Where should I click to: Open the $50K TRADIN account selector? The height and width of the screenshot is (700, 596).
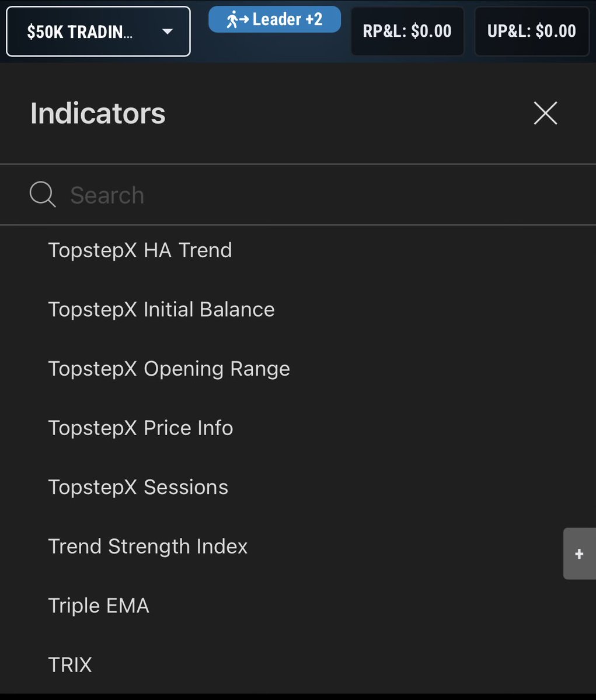pyautogui.click(x=98, y=32)
